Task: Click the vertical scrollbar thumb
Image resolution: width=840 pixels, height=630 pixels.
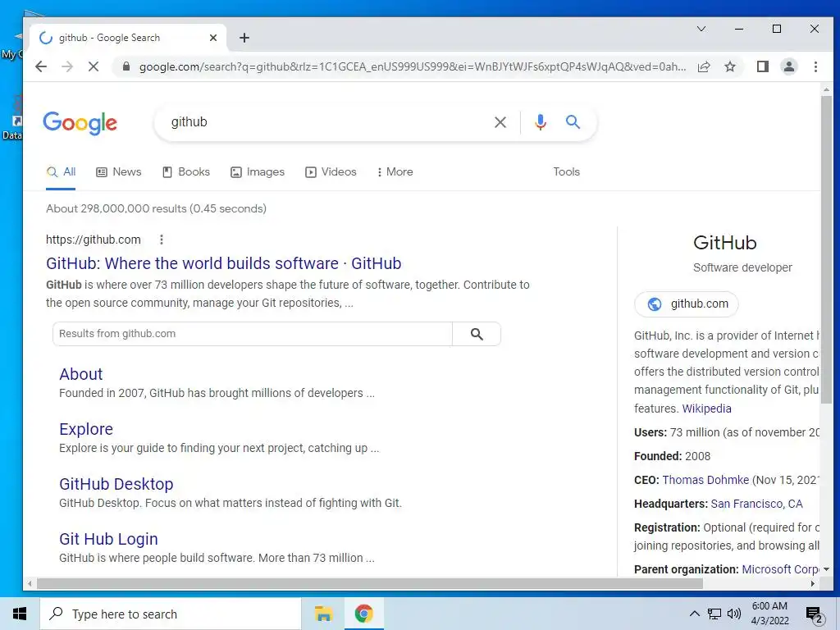Action: [826, 251]
